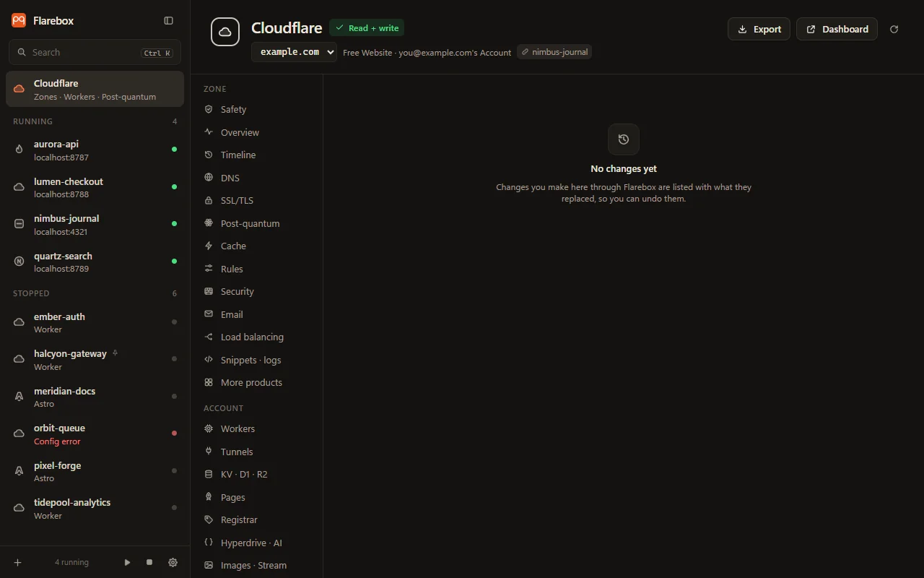Open More products section
Image resolution: width=924 pixels, height=578 pixels.
coord(256,382)
